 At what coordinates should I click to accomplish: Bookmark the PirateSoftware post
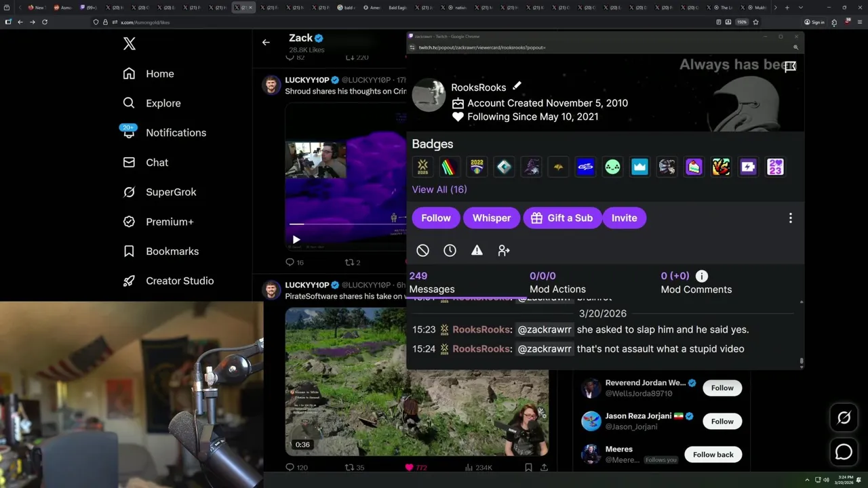(528, 467)
